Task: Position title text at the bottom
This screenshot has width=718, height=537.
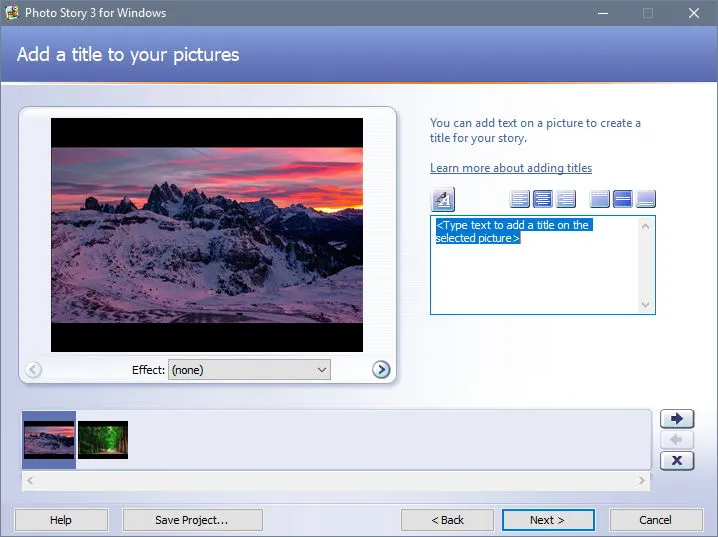Action: point(646,199)
